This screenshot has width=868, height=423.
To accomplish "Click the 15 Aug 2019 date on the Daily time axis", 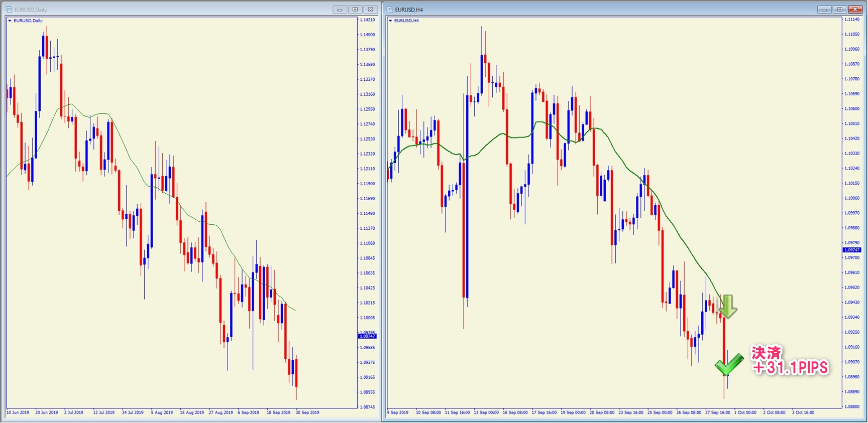I will pyautogui.click(x=192, y=412).
